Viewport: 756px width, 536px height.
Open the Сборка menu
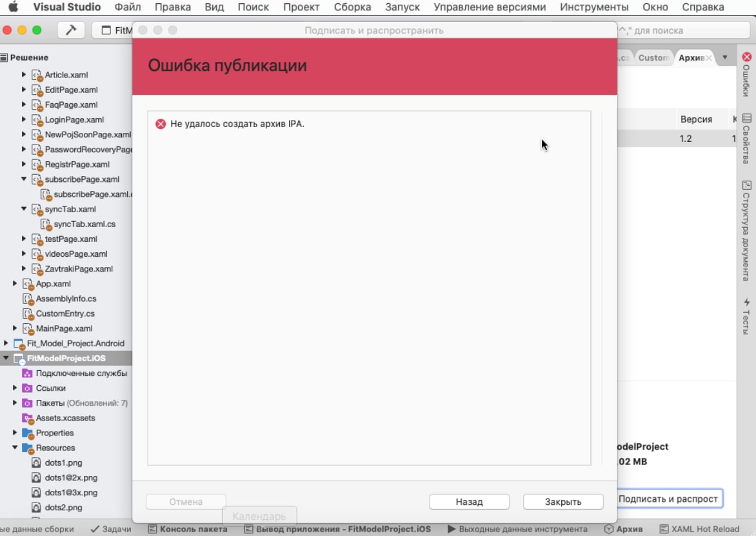point(352,6)
